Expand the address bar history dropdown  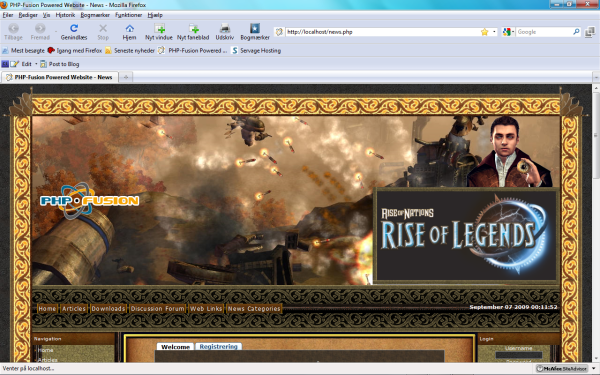(494, 32)
